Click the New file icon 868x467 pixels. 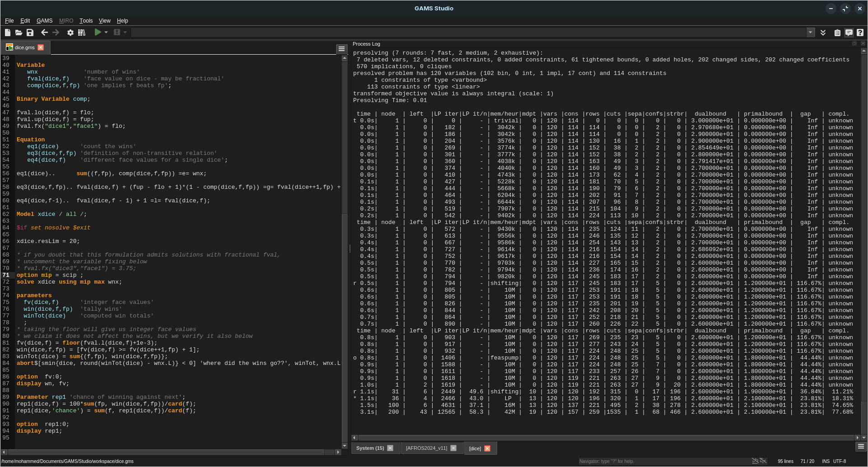[x=8, y=33]
